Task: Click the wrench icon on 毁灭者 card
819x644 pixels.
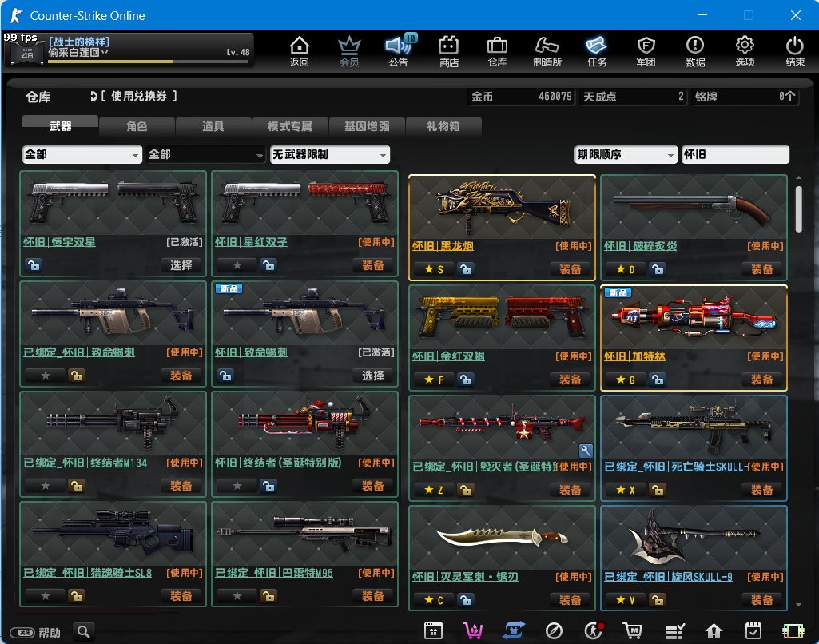Action: click(x=586, y=451)
